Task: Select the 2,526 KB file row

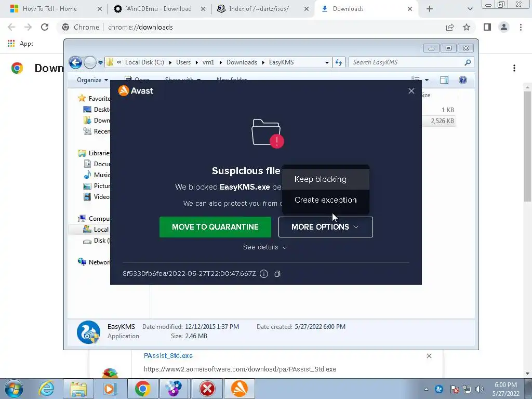Action: [439, 121]
